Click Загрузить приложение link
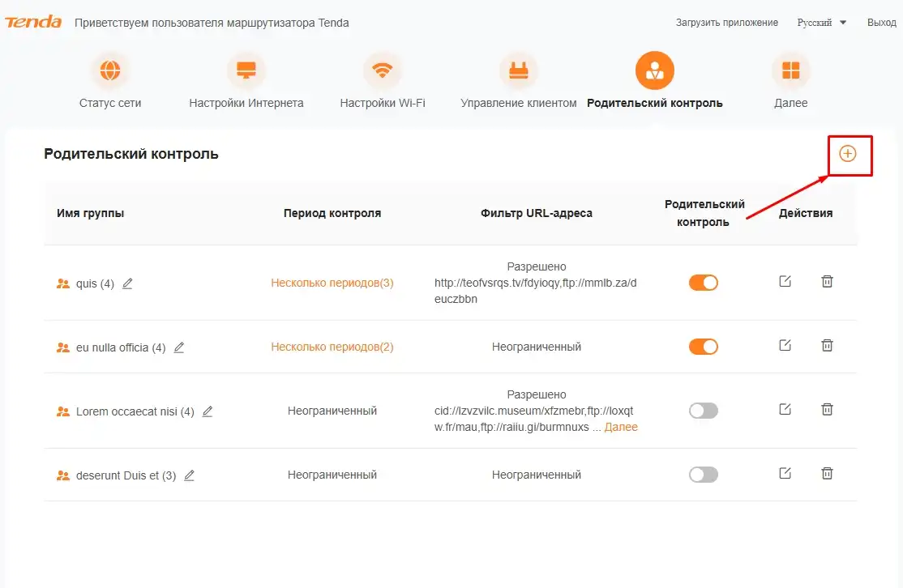This screenshot has height=588, width=903. [x=729, y=23]
